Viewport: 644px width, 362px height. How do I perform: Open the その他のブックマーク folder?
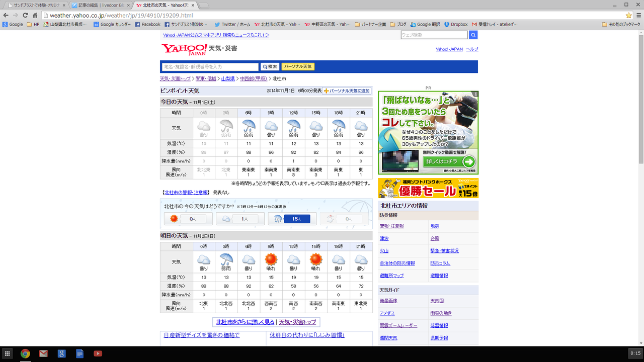click(x=621, y=24)
